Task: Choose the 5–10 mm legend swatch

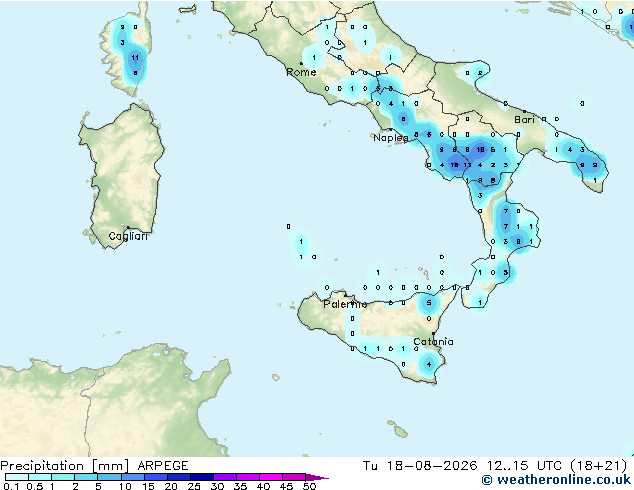Action: click(109, 477)
